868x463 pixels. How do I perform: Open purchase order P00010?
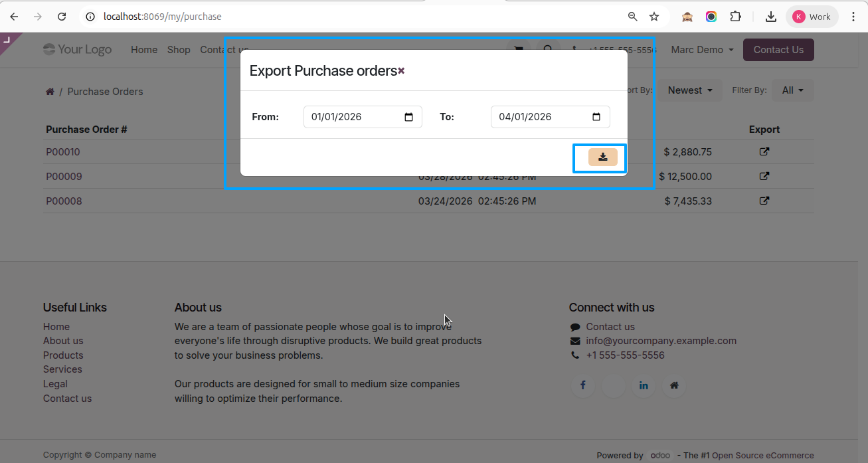point(63,152)
